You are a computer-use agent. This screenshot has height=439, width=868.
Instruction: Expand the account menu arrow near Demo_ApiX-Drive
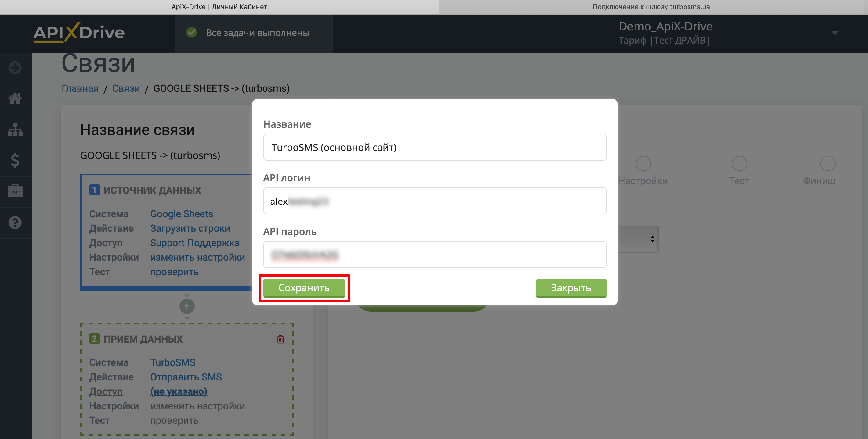[x=835, y=33]
